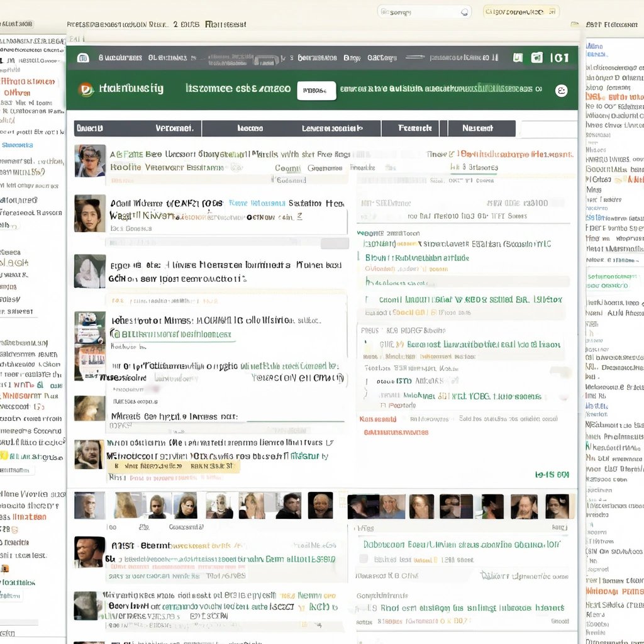Click the round orange-green site logo in the green header

(x=86, y=89)
